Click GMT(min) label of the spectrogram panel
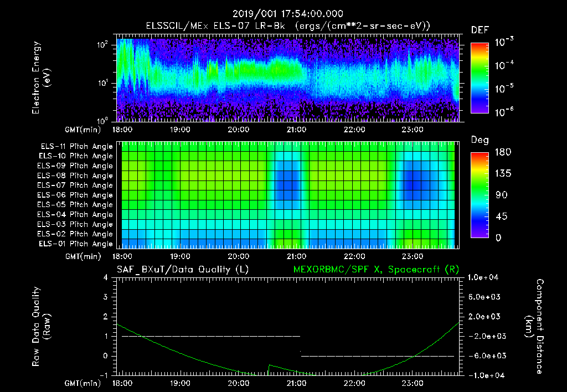This screenshot has width=567, height=392. click(x=83, y=130)
